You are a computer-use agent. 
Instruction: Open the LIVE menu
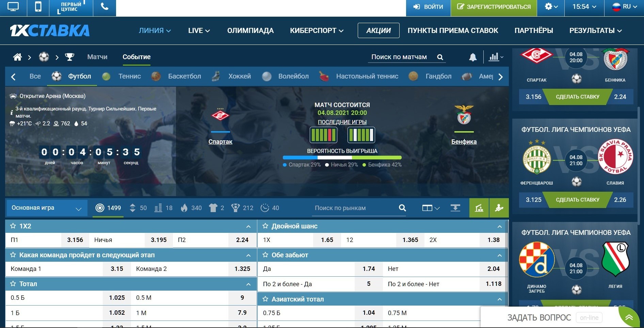(199, 31)
